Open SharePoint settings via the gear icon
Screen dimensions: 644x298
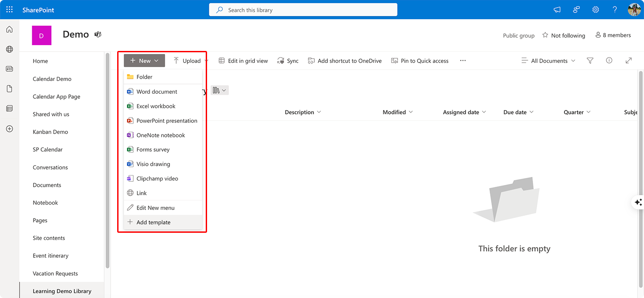595,9
